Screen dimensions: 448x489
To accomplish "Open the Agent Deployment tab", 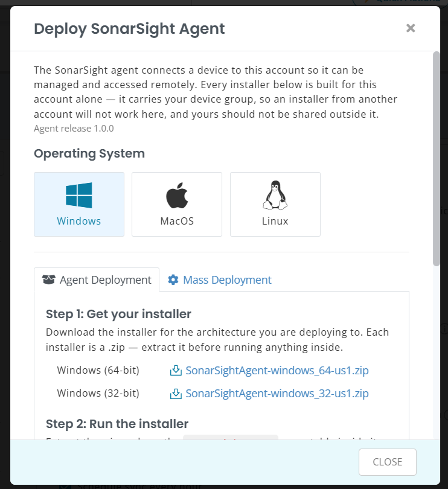I will (x=97, y=280).
